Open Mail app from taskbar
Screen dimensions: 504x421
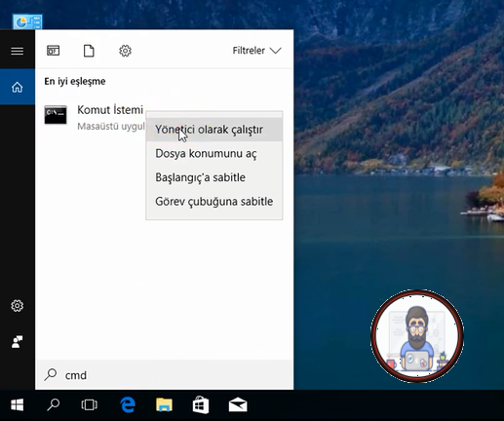click(238, 405)
